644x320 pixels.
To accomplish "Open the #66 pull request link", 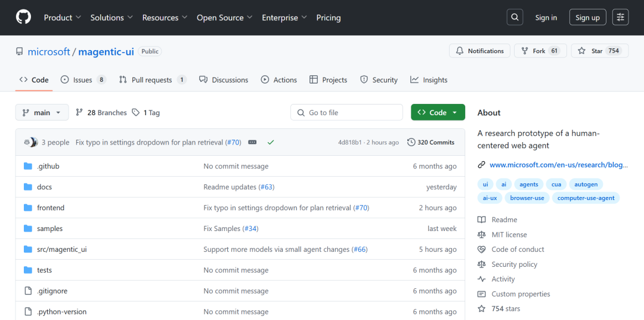I will (360, 250).
